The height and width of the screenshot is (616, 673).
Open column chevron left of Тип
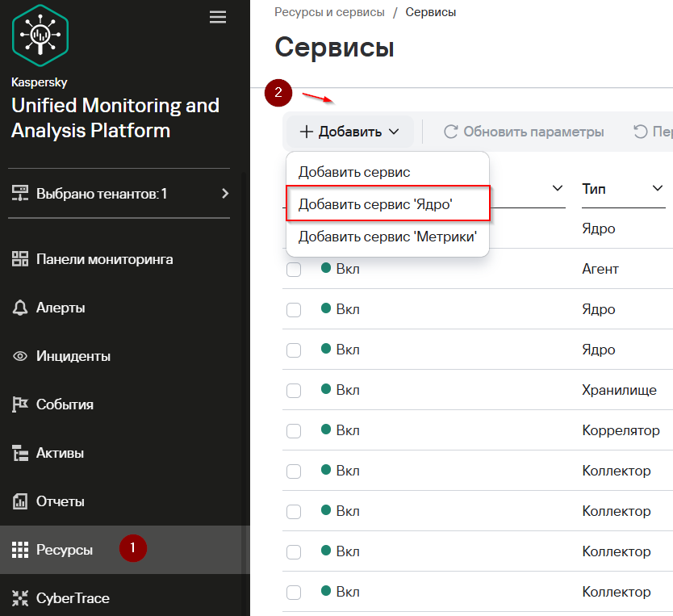pyautogui.click(x=558, y=188)
